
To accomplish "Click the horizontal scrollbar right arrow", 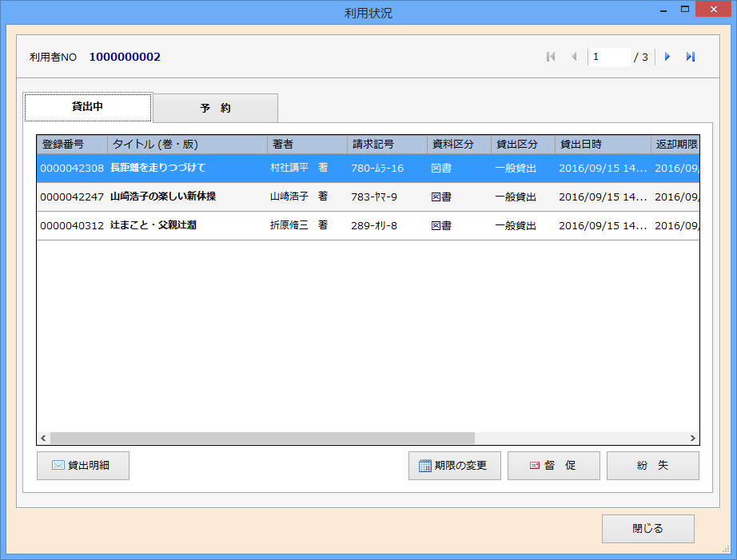I will (693, 439).
